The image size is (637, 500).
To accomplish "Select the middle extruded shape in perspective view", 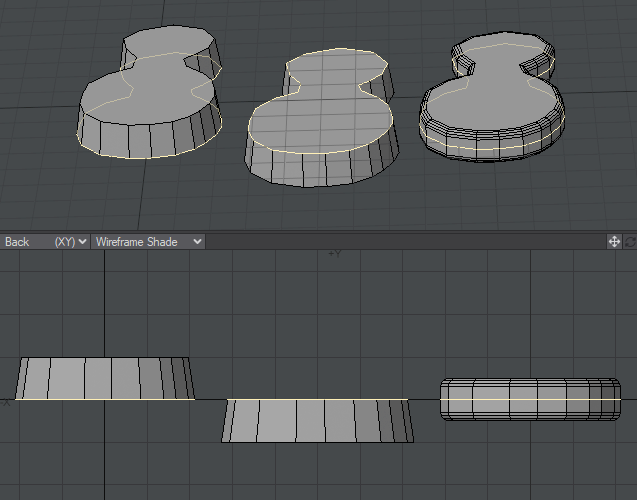I will 321,118.
